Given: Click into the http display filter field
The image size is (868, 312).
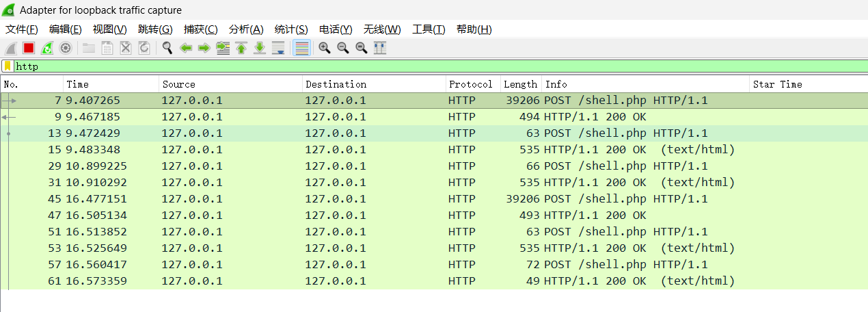Looking at the screenshot, I should [410, 66].
